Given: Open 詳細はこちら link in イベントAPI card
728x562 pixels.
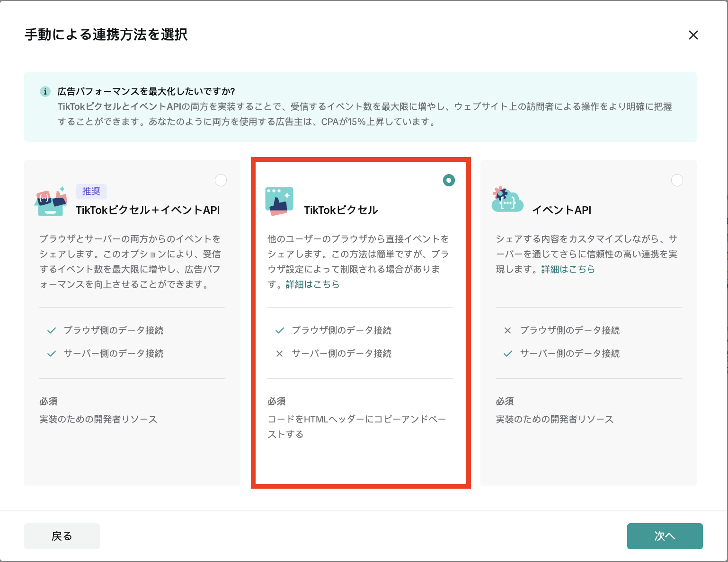Looking at the screenshot, I should coord(568,269).
